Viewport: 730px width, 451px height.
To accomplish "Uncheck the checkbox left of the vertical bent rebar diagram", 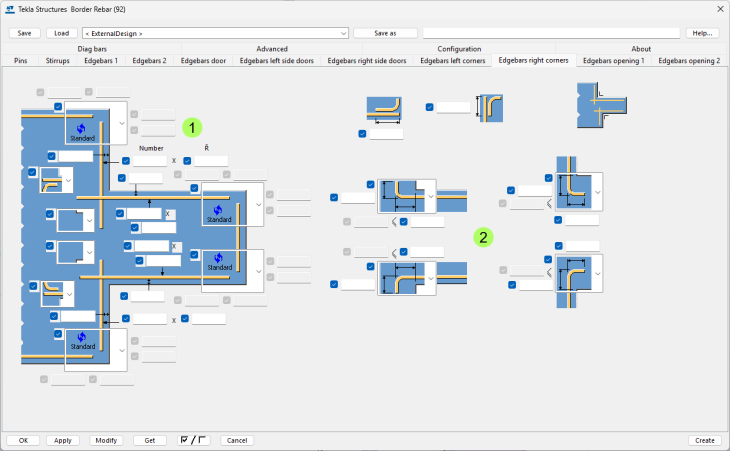I will point(430,107).
